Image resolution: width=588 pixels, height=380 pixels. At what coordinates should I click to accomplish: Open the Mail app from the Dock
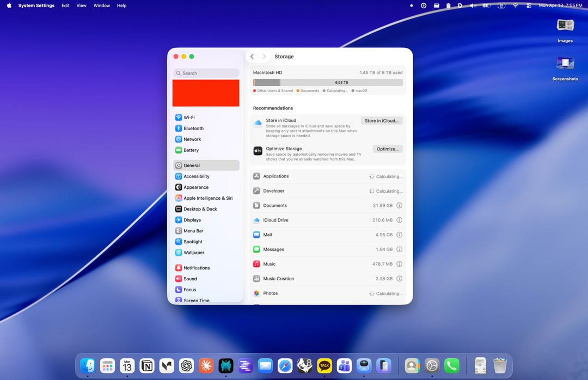click(265, 366)
